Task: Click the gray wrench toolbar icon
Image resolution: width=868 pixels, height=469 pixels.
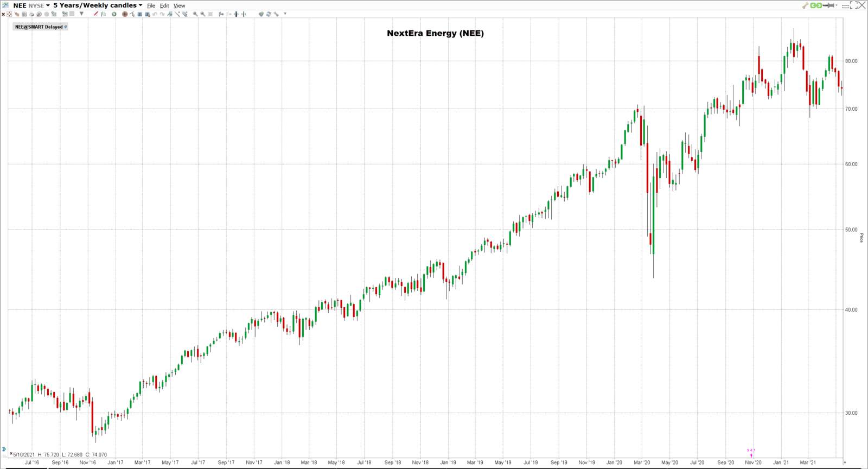Action: (x=276, y=14)
